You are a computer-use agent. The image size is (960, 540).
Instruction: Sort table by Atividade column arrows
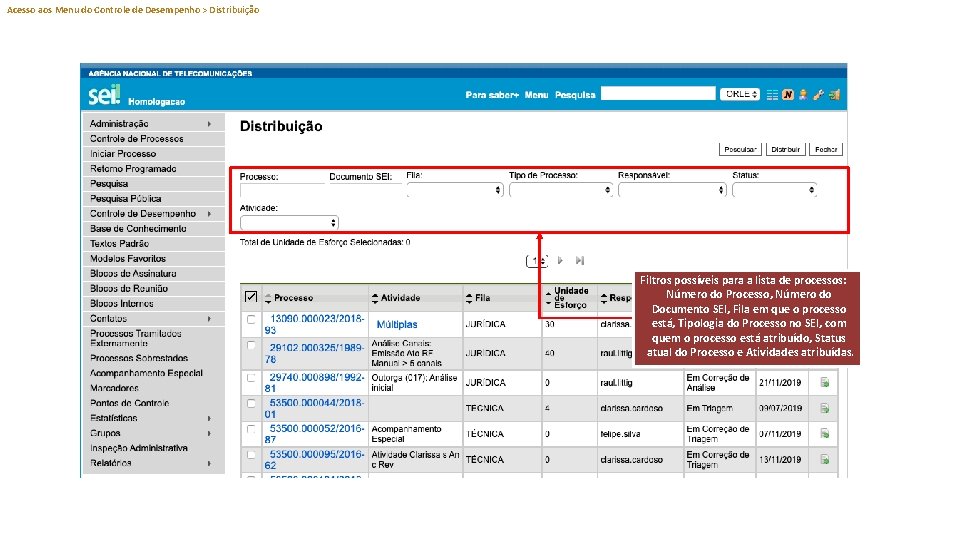point(375,298)
